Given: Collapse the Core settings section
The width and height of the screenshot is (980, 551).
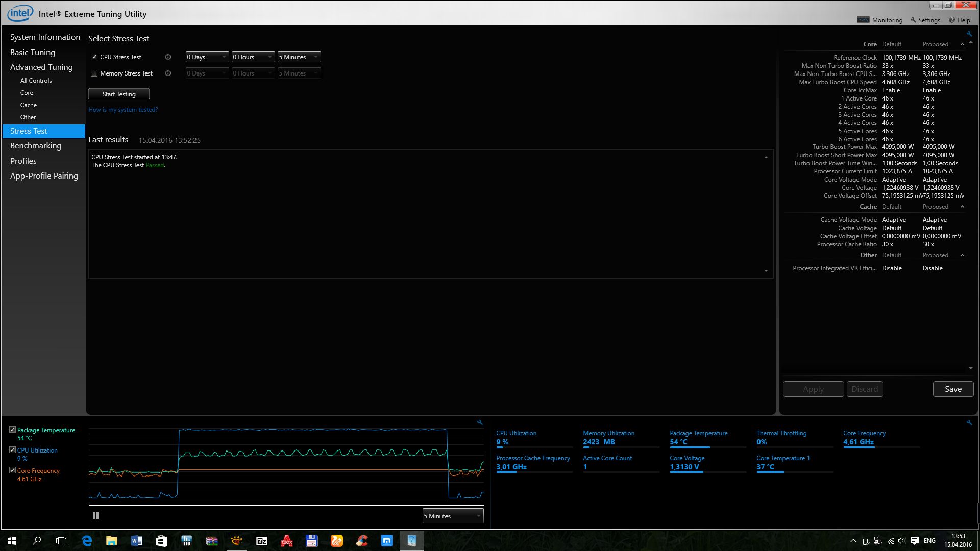Looking at the screenshot, I should pyautogui.click(x=962, y=44).
